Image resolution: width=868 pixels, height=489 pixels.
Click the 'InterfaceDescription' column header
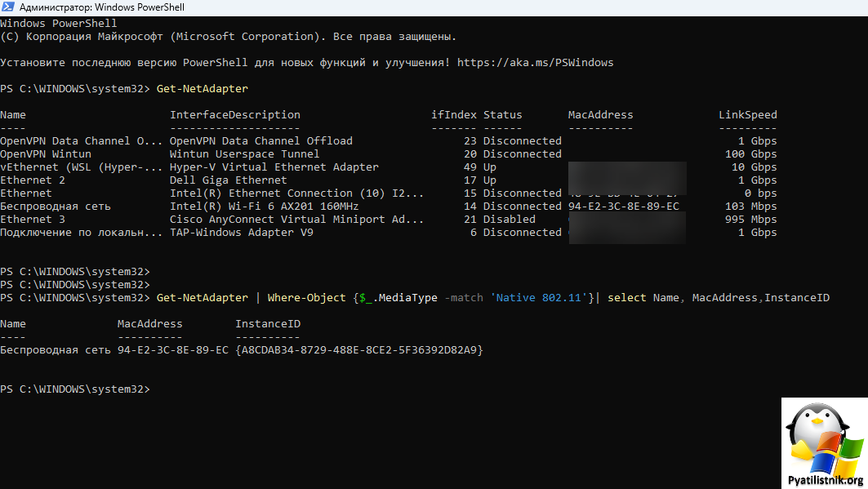pyautogui.click(x=234, y=115)
